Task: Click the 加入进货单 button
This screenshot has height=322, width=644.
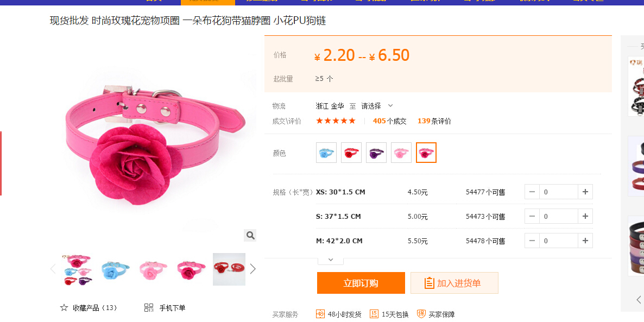Action: click(454, 283)
